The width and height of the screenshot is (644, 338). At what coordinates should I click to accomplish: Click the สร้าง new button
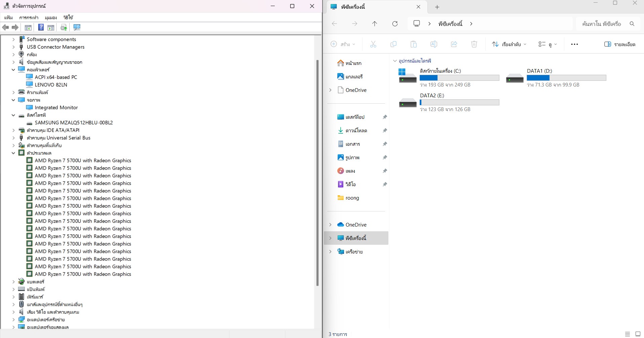[x=343, y=44]
